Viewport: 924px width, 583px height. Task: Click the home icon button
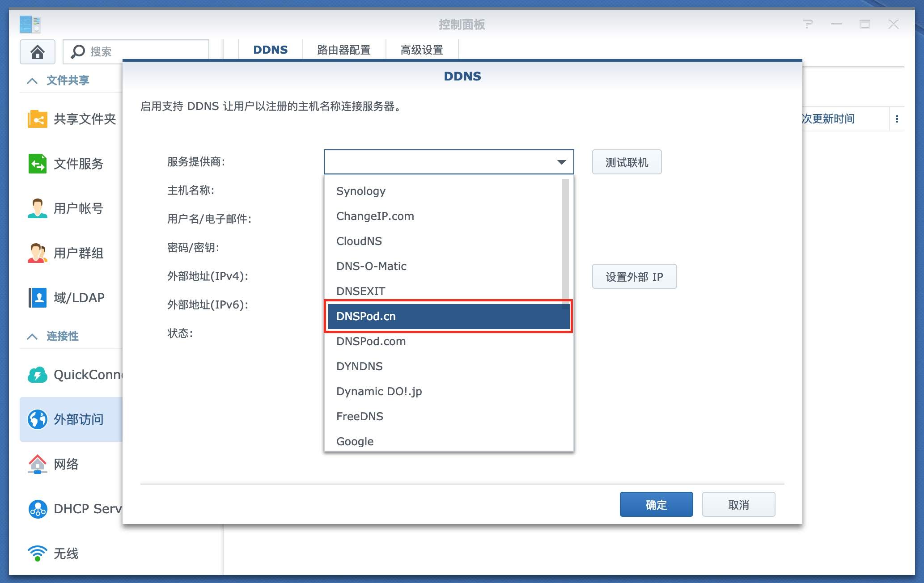(38, 52)
